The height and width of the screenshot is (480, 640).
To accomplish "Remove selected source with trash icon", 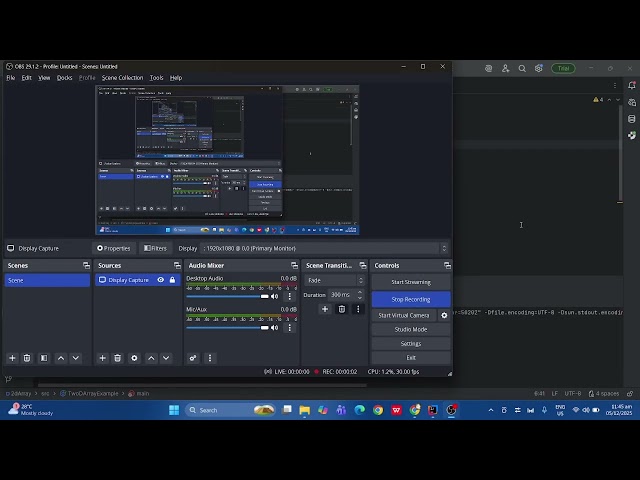I will [x=117, y=358].
